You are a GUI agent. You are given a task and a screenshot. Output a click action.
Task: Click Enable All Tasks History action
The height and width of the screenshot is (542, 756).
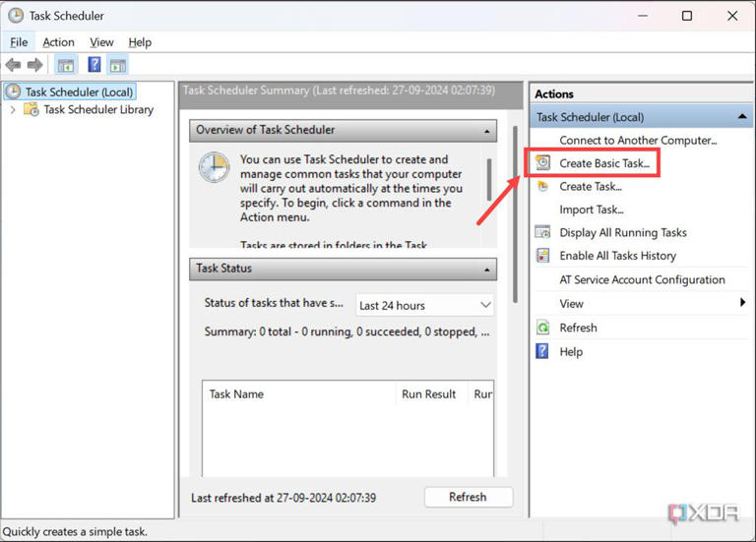[617, 256]
